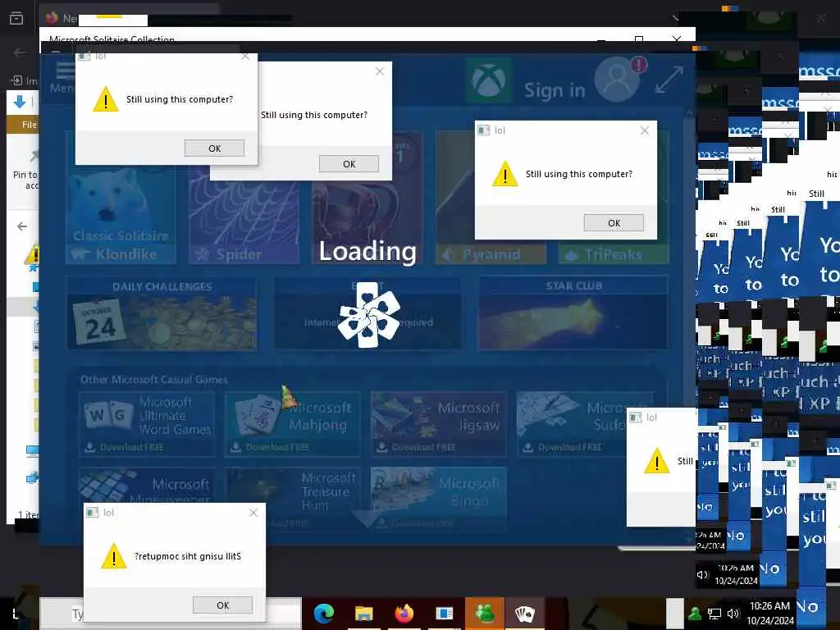
Task: Select Microsoft Mahjong tile
Action: point(293,424)
